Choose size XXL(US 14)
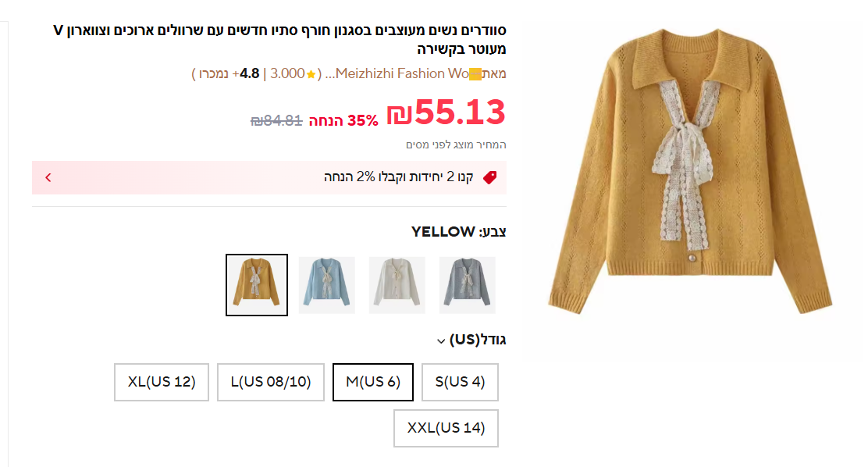The width and height of the screenshot is (868, 467). [x=446, y=428]
